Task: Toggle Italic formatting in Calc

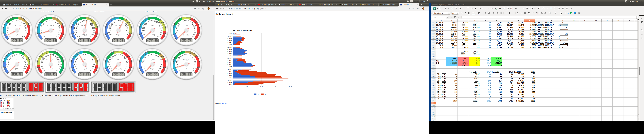Action: pos(465,13)
